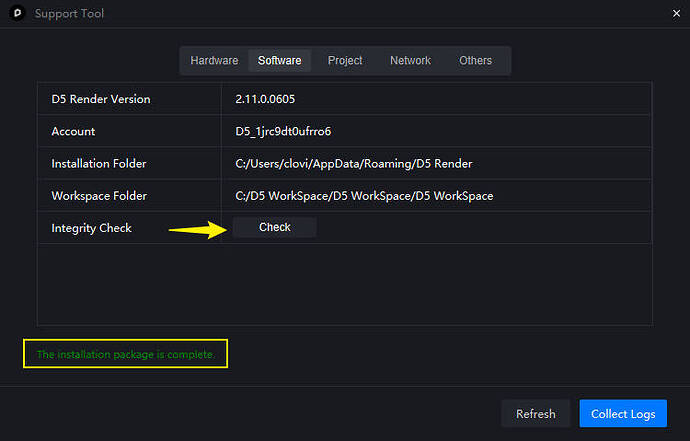Click the Refresh button

tap(536, 414)
